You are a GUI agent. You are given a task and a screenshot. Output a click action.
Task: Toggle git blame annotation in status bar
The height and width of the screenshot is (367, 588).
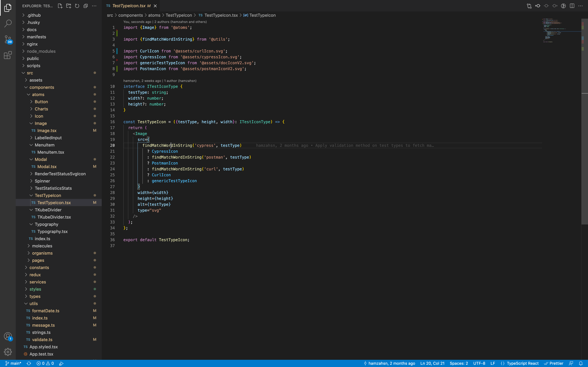pos(389,363)
